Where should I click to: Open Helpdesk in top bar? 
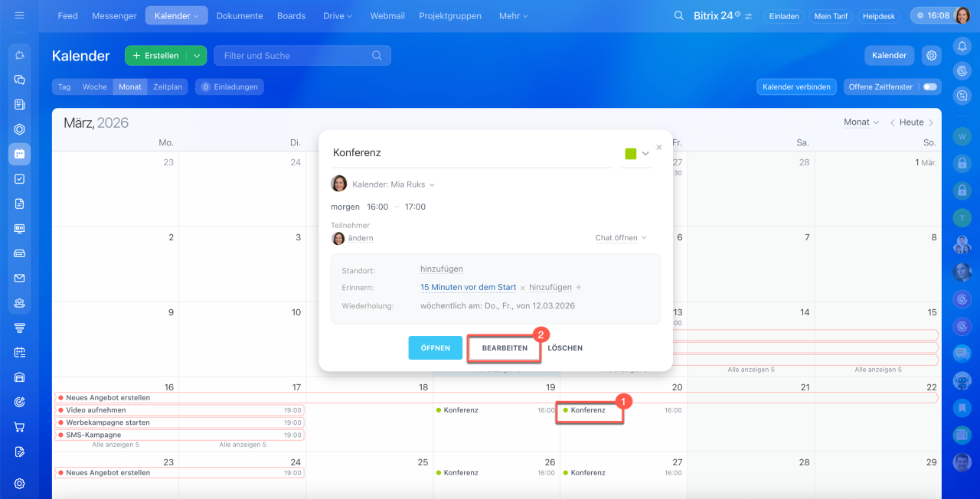coord(880,15)
